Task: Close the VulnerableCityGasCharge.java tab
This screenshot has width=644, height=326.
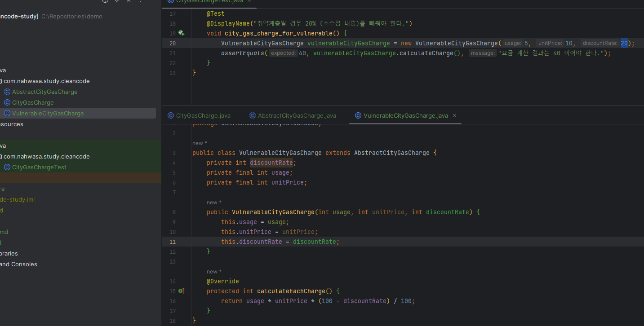Action: (x=454, y=115)
